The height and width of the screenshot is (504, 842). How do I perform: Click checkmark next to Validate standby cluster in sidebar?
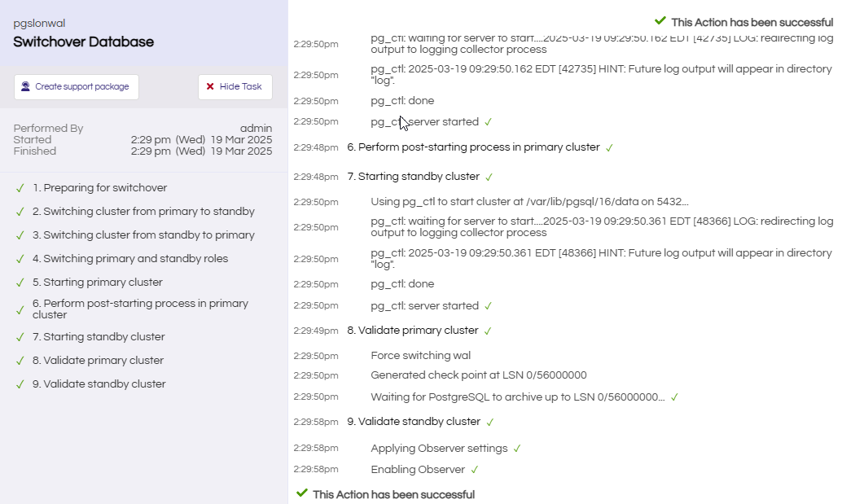click(20, 384)
